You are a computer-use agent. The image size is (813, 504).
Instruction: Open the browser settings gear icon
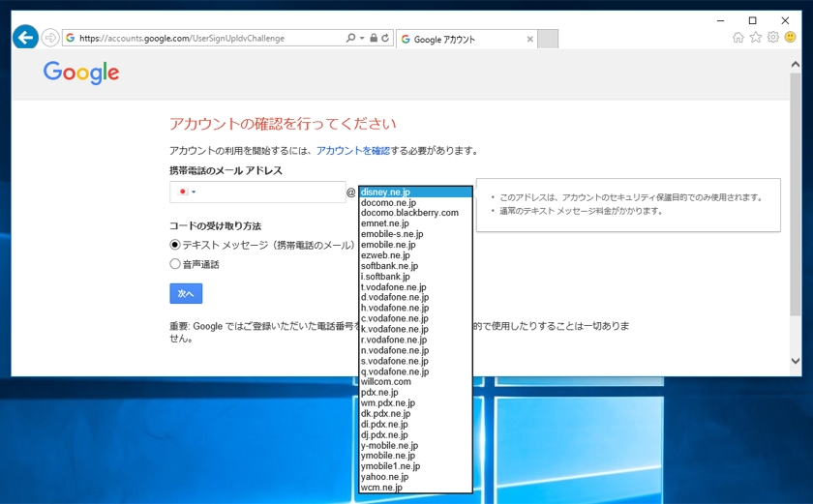tap(773, 38)
